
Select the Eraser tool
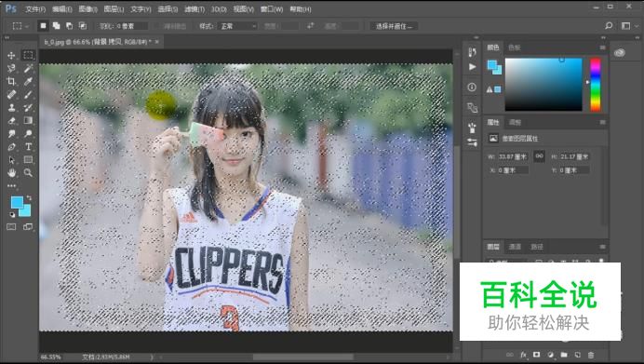coord(11,121)
